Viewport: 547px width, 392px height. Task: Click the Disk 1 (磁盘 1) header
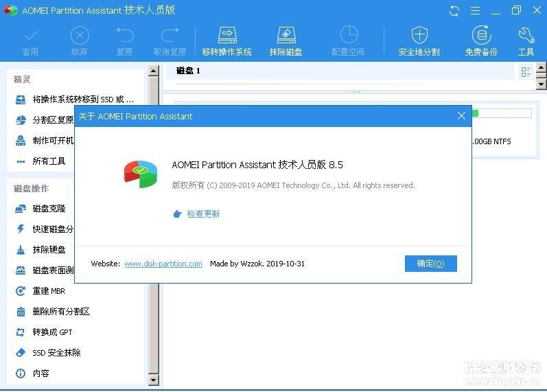[188, 71]
